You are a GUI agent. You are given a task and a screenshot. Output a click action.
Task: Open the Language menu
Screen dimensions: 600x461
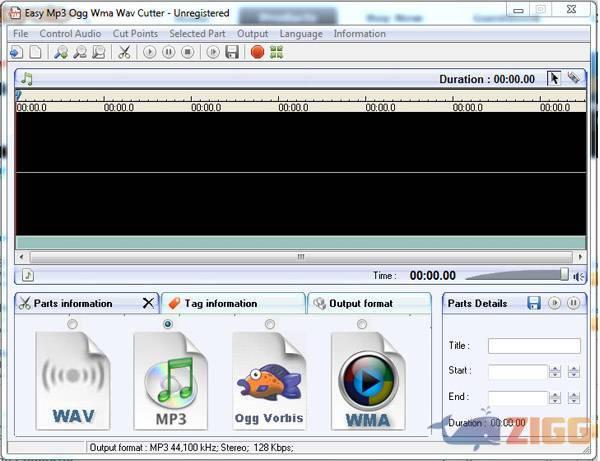(301, 34)
